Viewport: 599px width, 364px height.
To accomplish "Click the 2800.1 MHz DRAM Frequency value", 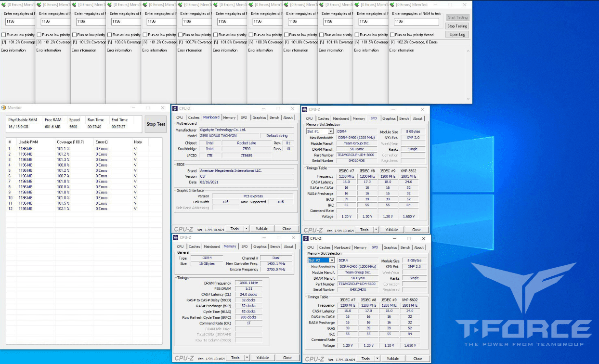I will tap(248, 283).
